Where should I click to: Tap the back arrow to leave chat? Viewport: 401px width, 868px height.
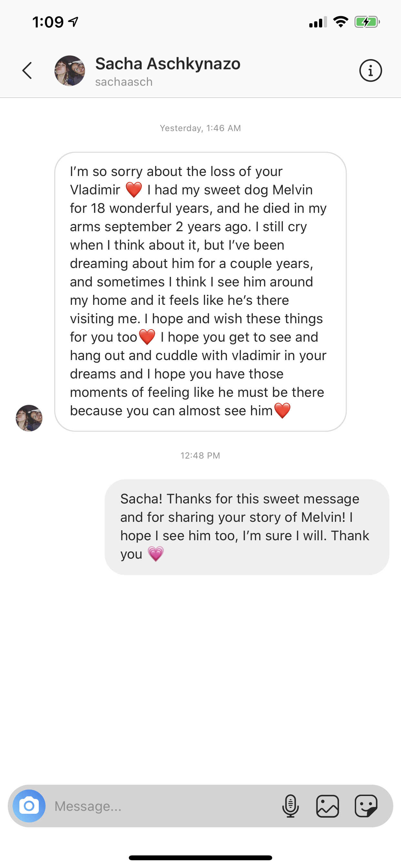click(27, 71)
